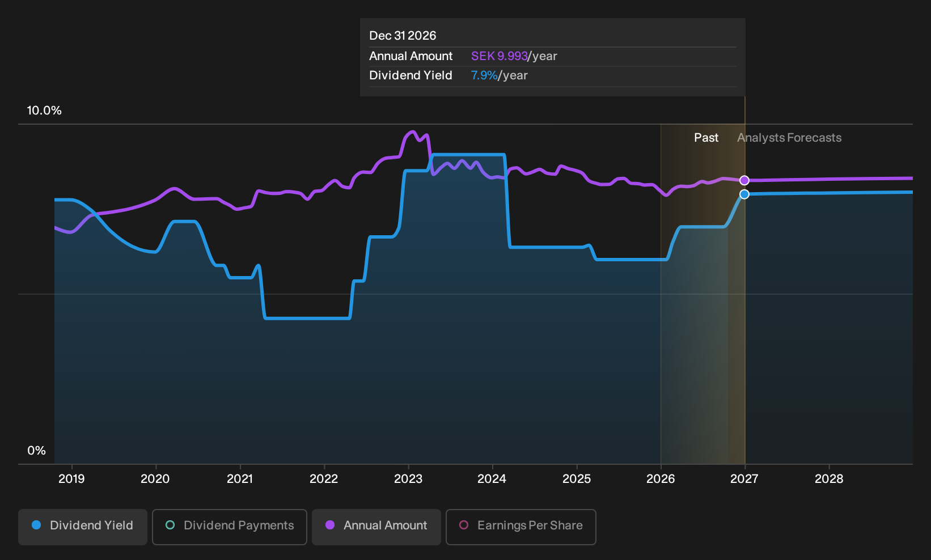931x560 pixels.
Task: Click the Analysts Forecasts label
Action: [789, 138]
